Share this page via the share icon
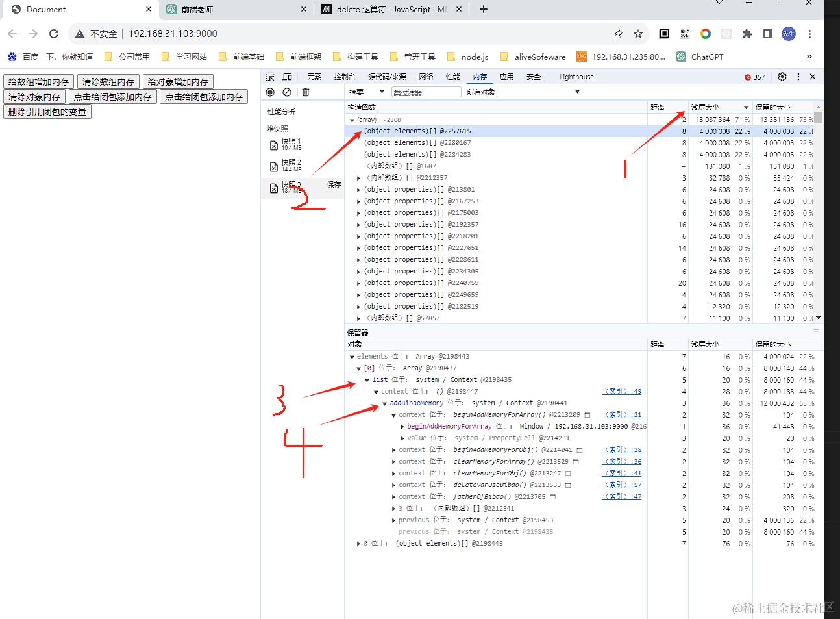The image size is (840, 619). 617,34
